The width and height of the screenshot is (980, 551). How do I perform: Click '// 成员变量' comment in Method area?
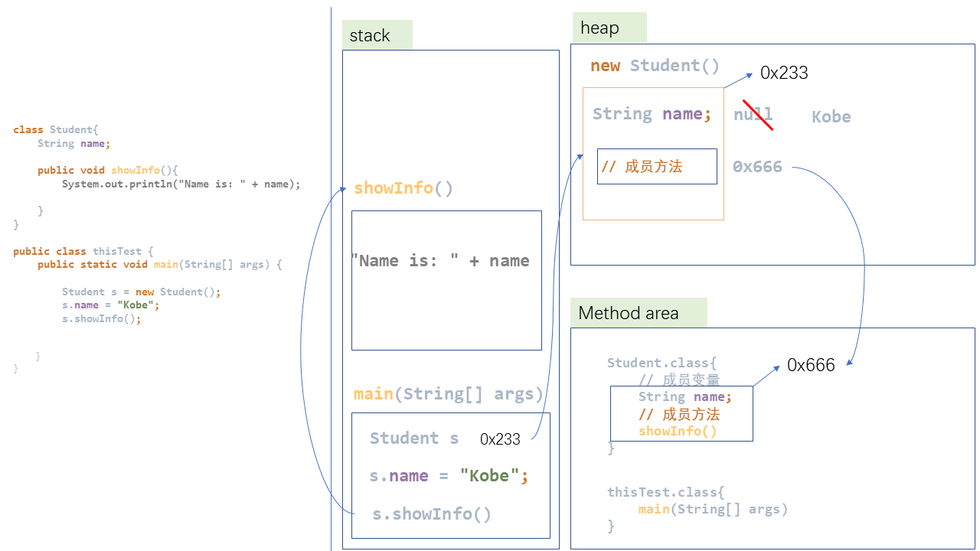[679, 380]
